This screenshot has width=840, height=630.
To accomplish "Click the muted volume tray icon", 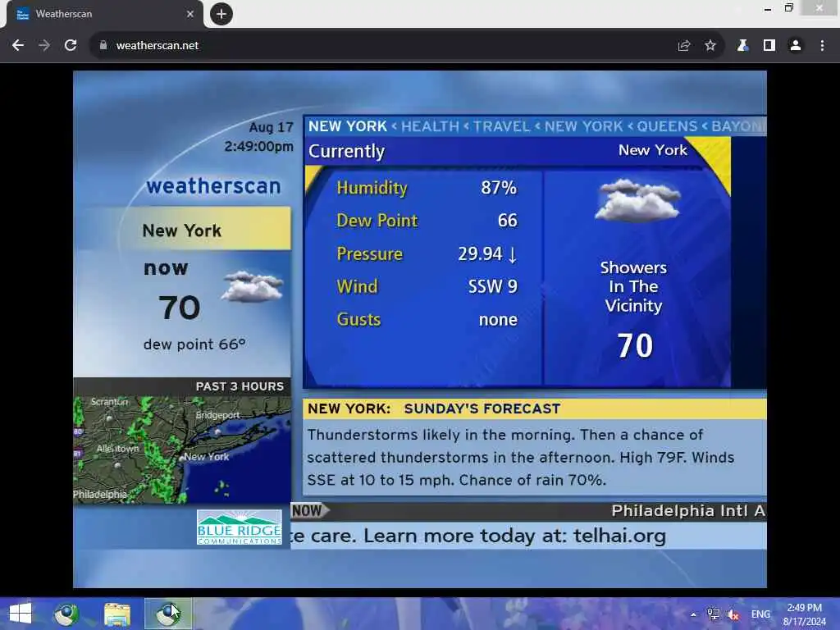I will (x=733, y=614).
